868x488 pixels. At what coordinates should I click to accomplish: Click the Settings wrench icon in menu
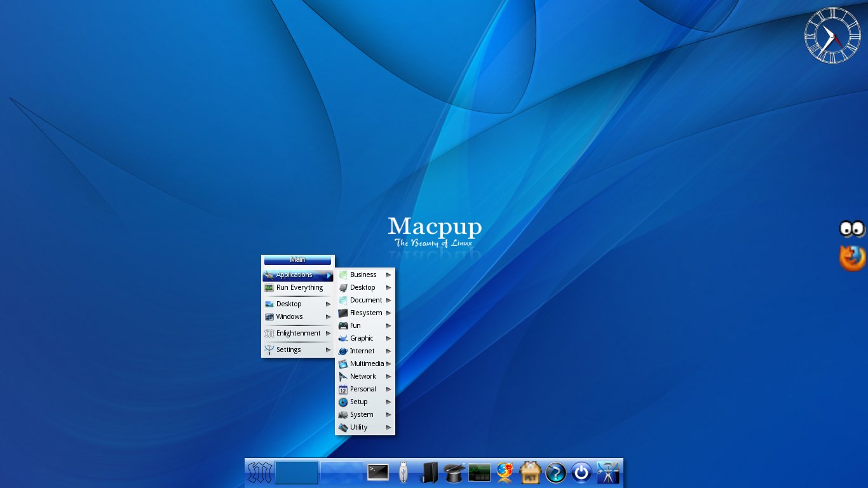tap(269, 350)
